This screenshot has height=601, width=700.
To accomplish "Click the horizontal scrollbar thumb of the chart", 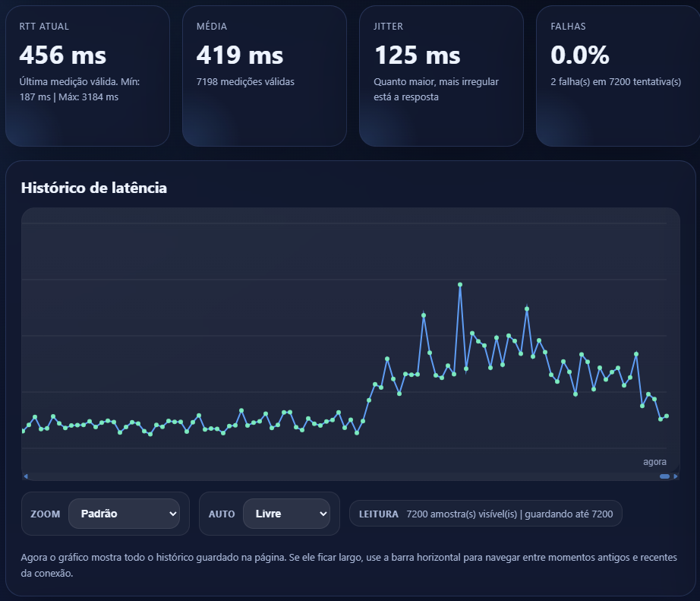I will click(664, 476).
